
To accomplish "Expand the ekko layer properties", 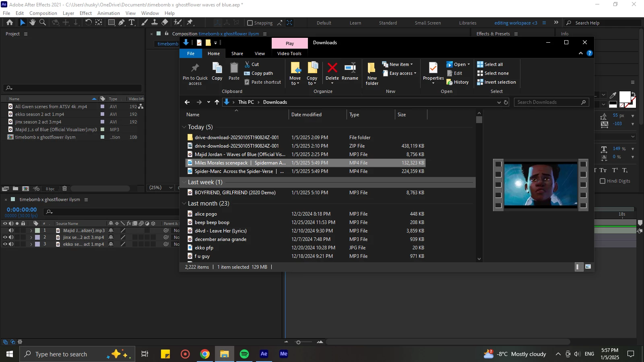I will click(31, 244).
